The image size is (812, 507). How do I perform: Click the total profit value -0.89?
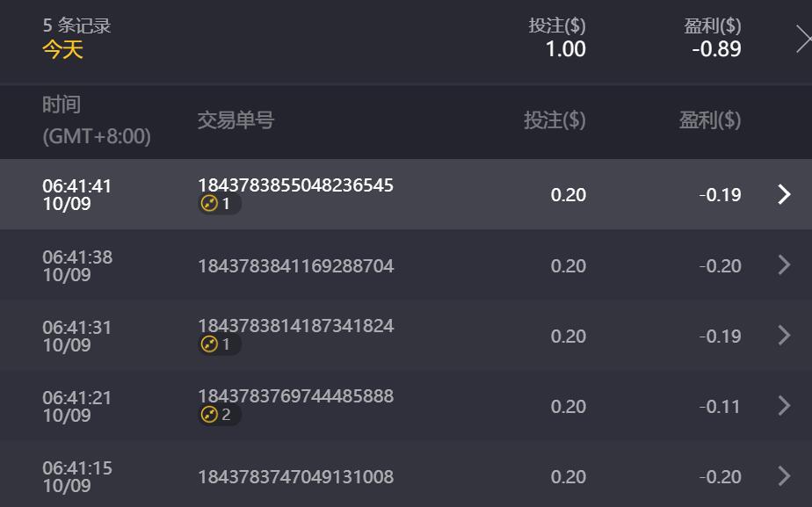tap(716, 49)
